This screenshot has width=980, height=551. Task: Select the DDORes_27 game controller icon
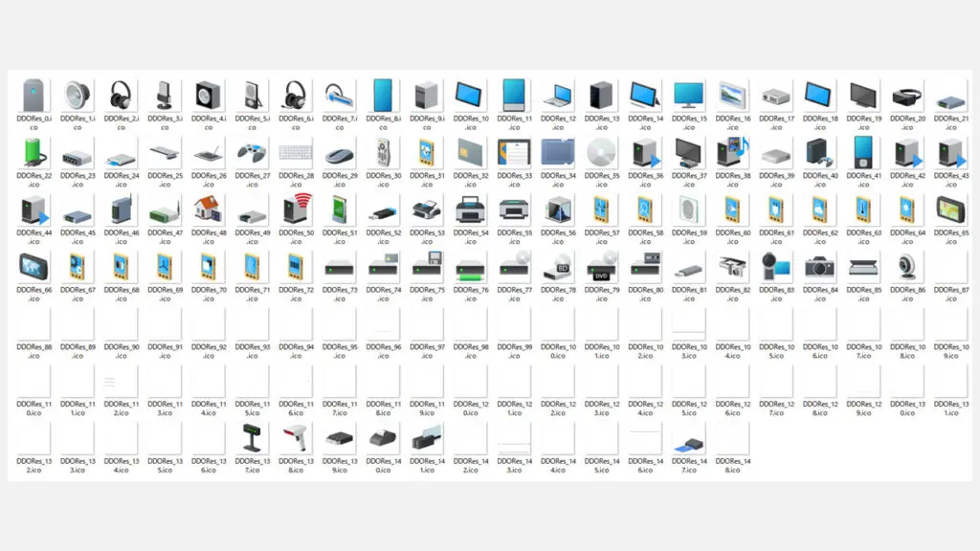coord(252,153)
